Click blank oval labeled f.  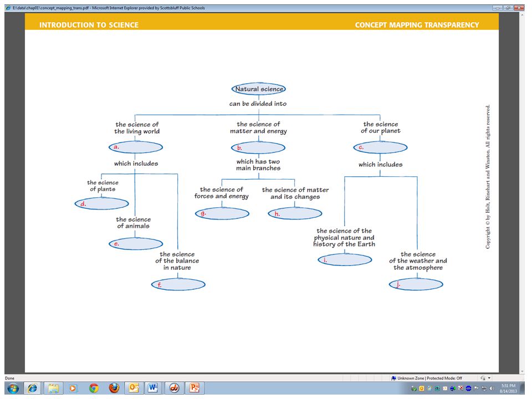pyautogui.click(x=178, y=284)
